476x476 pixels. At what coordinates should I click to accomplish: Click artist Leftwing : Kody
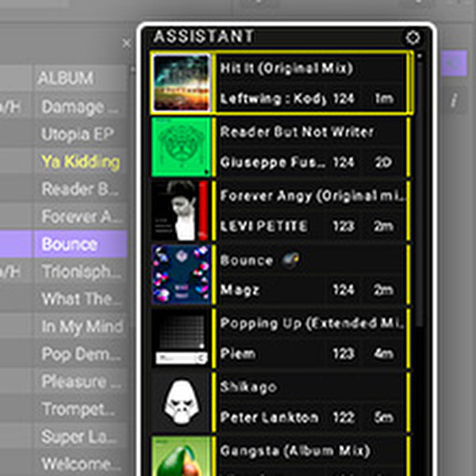pyautogui.click(x=273, y=99)
